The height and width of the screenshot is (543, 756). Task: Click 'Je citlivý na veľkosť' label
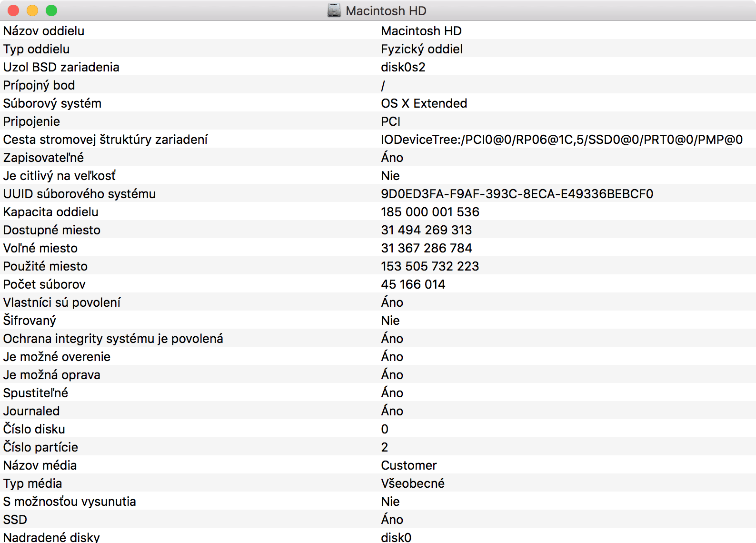[x=60, y=176]
